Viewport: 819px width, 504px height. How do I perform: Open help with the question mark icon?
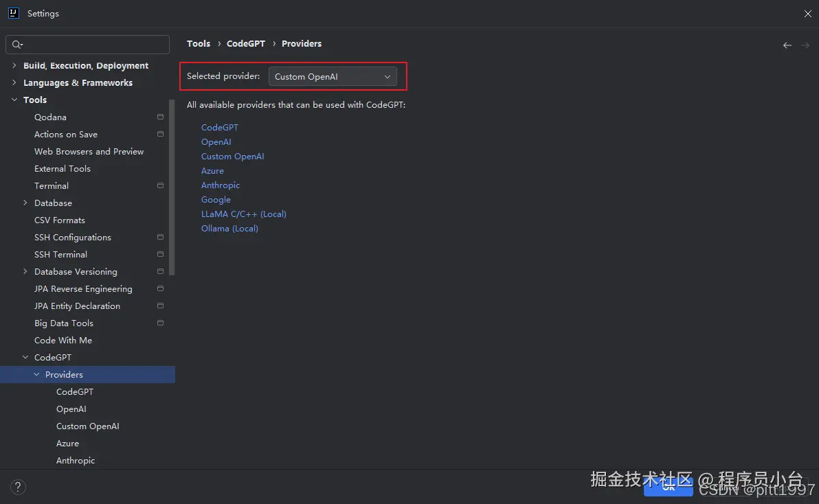pyautogui.click(x=18, y=487)
